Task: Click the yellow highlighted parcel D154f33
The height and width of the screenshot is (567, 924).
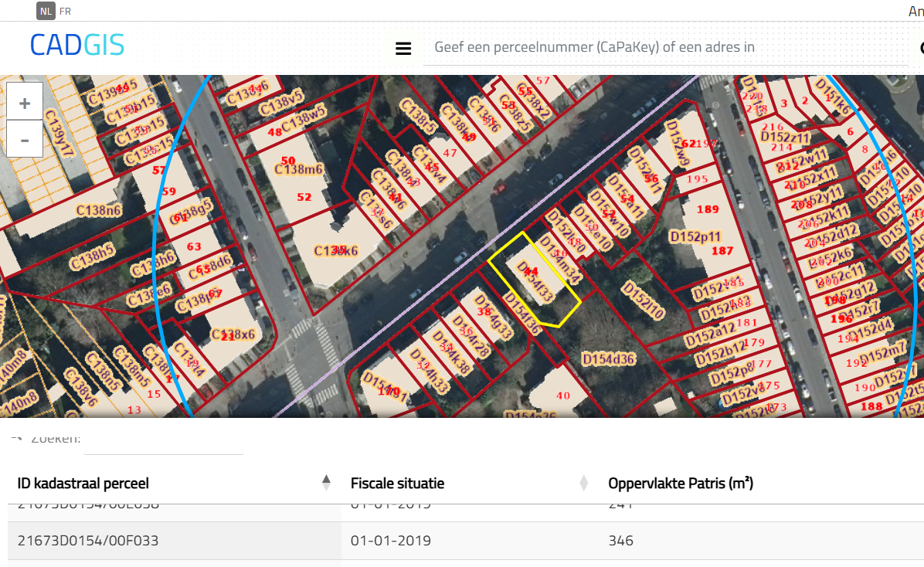Action: coord(535,282)
